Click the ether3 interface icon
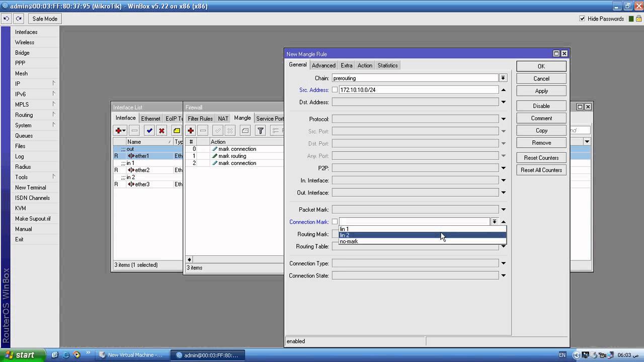Screen dimensions: 644x362 point(131,184)
